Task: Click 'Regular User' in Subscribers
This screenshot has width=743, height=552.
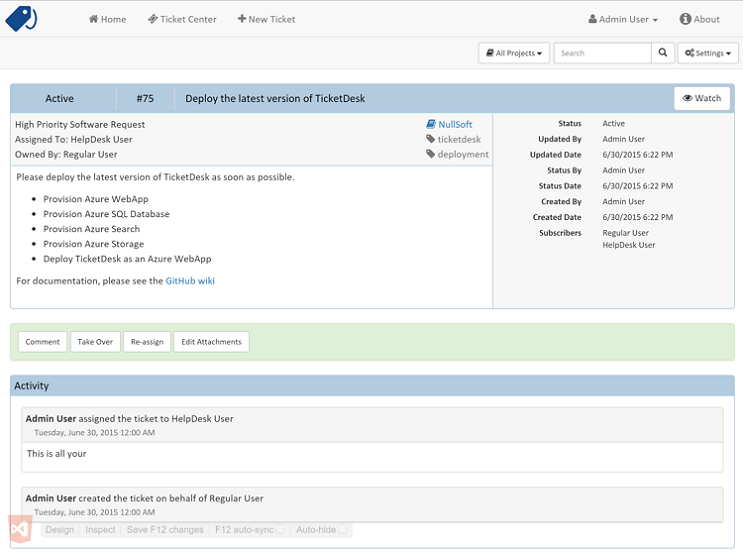Action: click(625, 233)
